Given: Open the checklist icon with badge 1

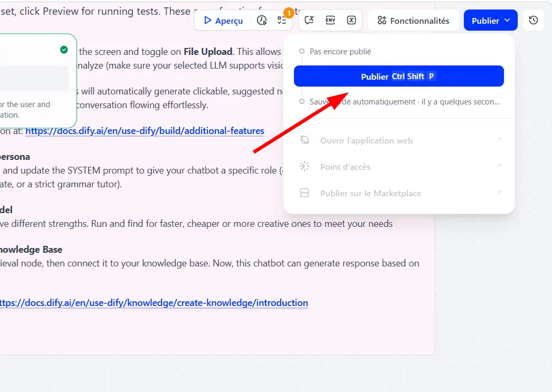Looking at the screenshot, I should (282, 21).
